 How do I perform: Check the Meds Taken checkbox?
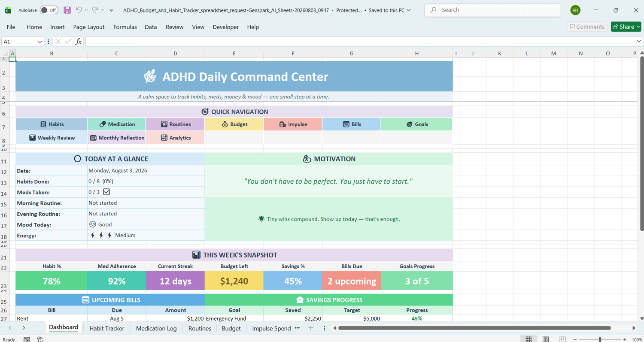[106, 192]
